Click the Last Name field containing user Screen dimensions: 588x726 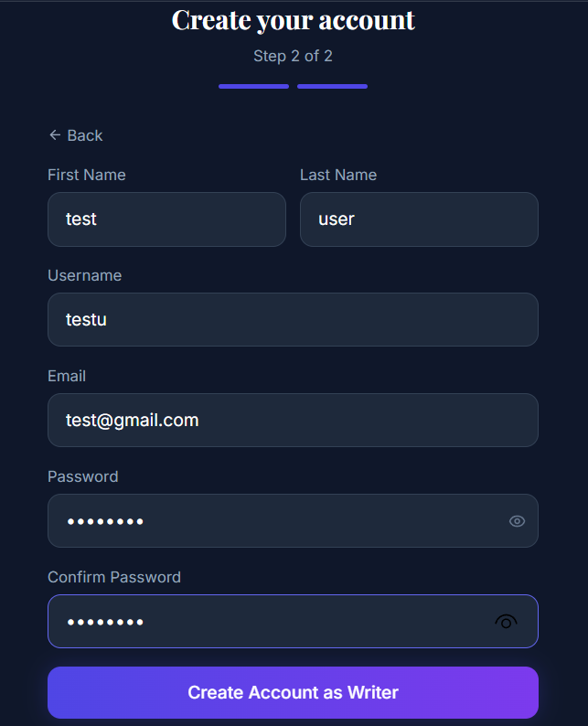pyautogui.click(x=419, y=219)
